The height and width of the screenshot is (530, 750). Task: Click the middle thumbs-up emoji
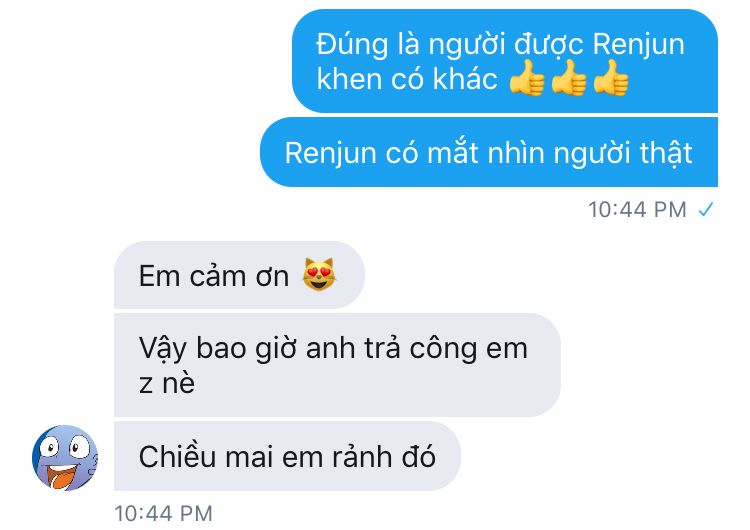pos(569,78)
